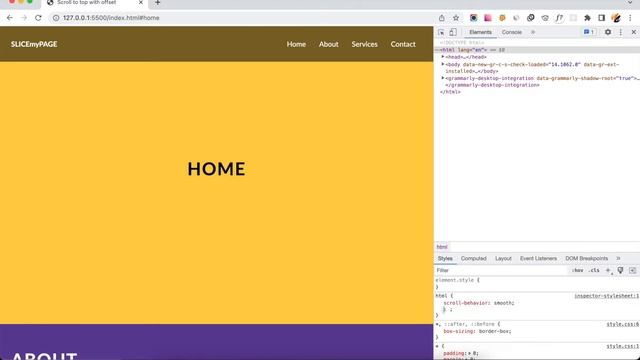Toggle the .cls class editor

(594, 270)
